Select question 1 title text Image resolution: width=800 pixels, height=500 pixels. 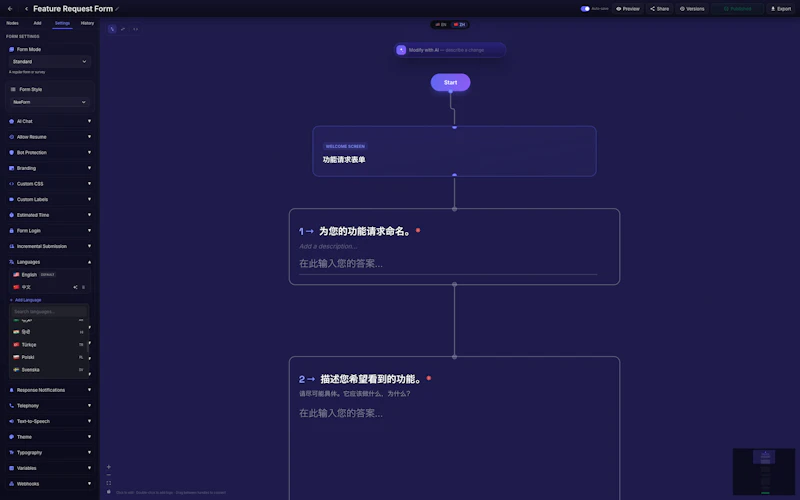point(365,231)
